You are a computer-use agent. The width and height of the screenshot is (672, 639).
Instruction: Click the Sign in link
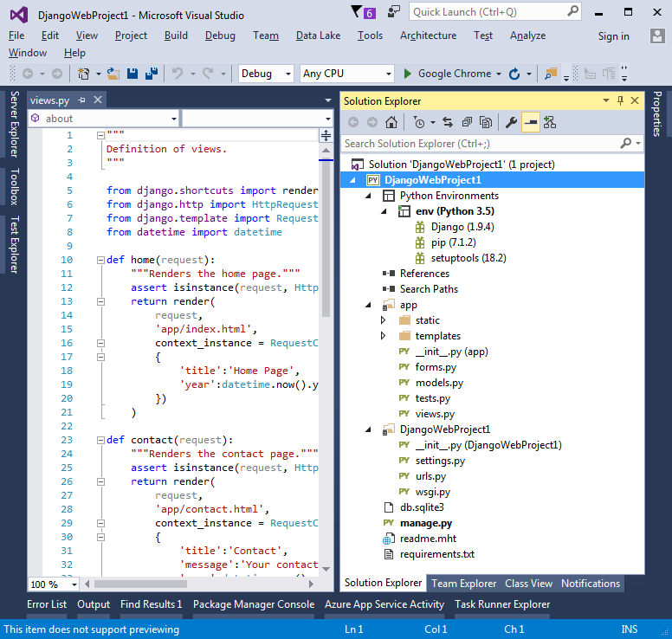614,36
